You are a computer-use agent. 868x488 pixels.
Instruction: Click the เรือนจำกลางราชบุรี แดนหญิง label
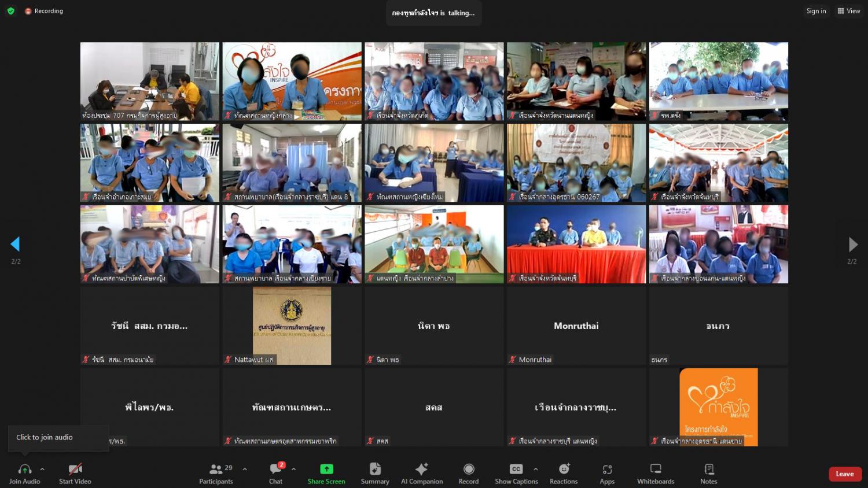click(x=558, y=441)
